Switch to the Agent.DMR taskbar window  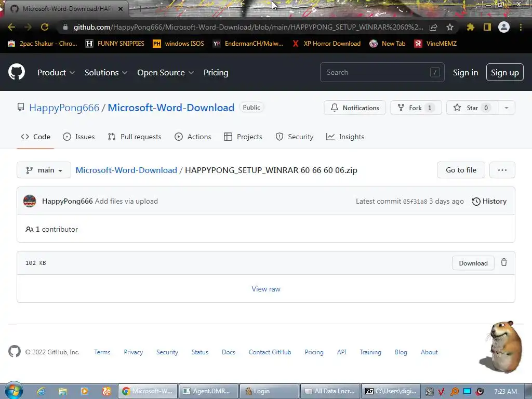208,391
